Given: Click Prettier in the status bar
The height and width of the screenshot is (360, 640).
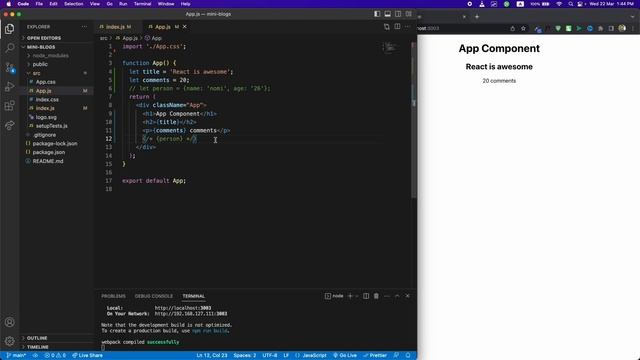Looking at the screenshot, I should tap(375, 356).
